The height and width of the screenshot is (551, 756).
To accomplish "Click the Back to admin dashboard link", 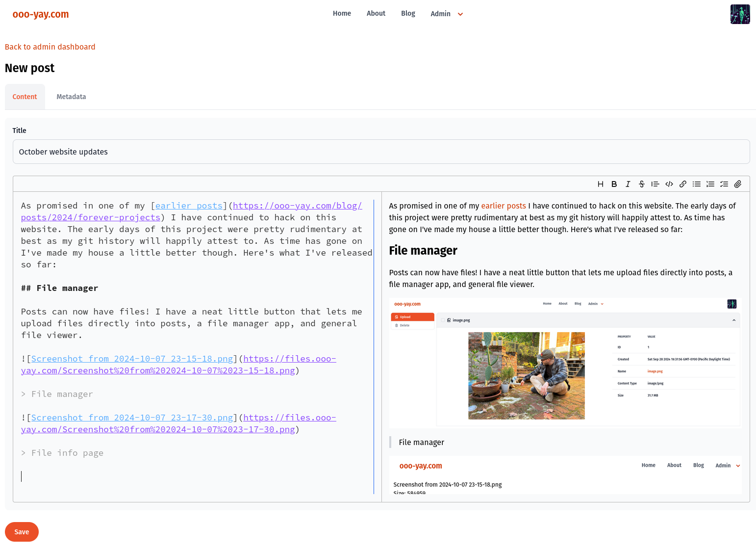I will pos(50,47).
